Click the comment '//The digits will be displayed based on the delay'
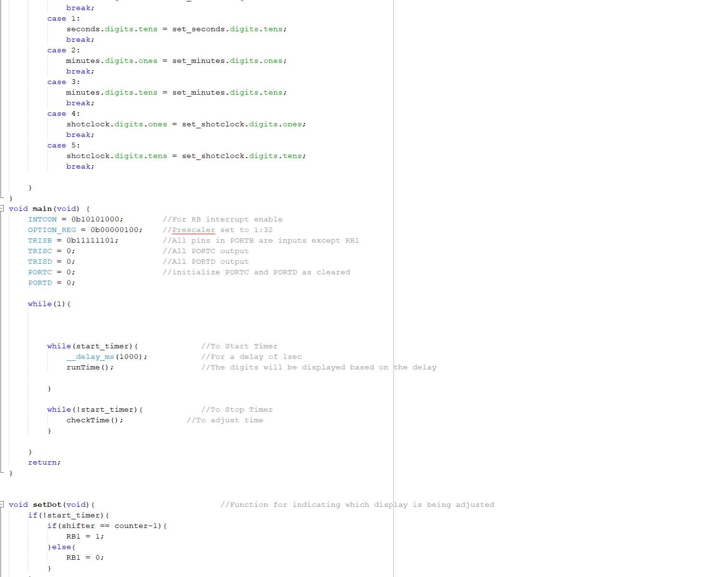 coord(319,368)
